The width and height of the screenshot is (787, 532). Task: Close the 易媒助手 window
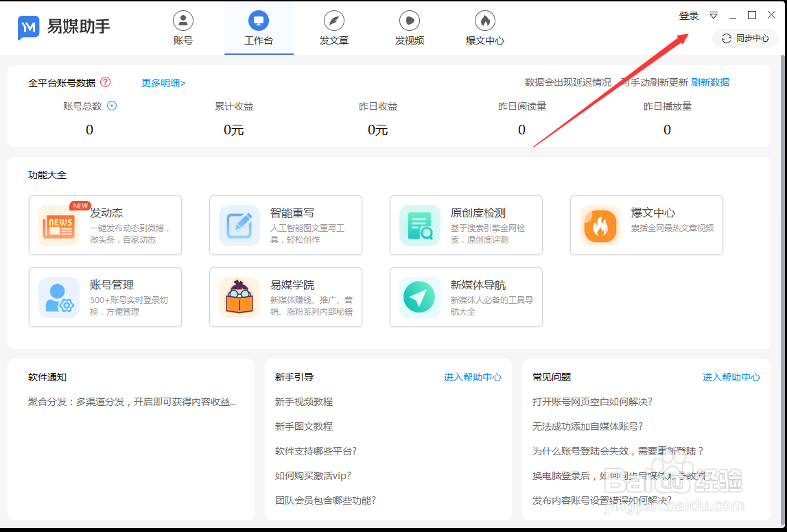pos(771,16)
